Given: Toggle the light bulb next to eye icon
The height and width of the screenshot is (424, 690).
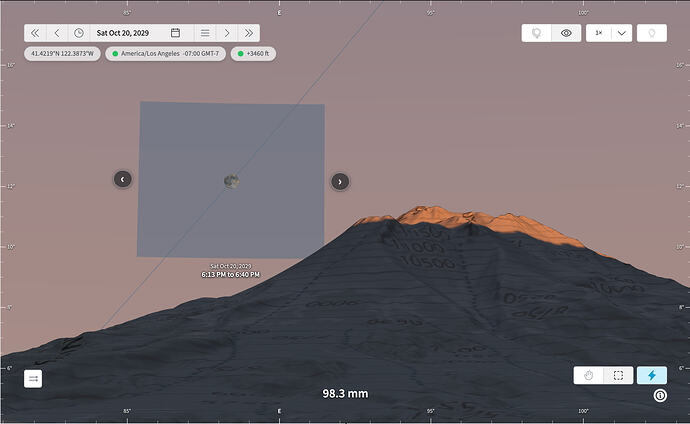Looking at the screenshot, I should 536,33.
